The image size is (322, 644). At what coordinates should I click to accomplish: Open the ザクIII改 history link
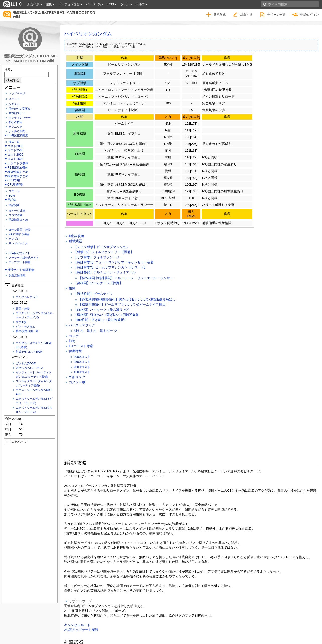pos(21,322)
